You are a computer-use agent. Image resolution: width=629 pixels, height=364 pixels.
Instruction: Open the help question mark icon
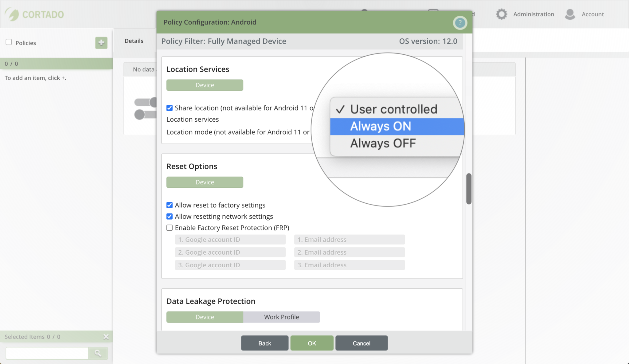pyautogui.click(x=460, y=22)
